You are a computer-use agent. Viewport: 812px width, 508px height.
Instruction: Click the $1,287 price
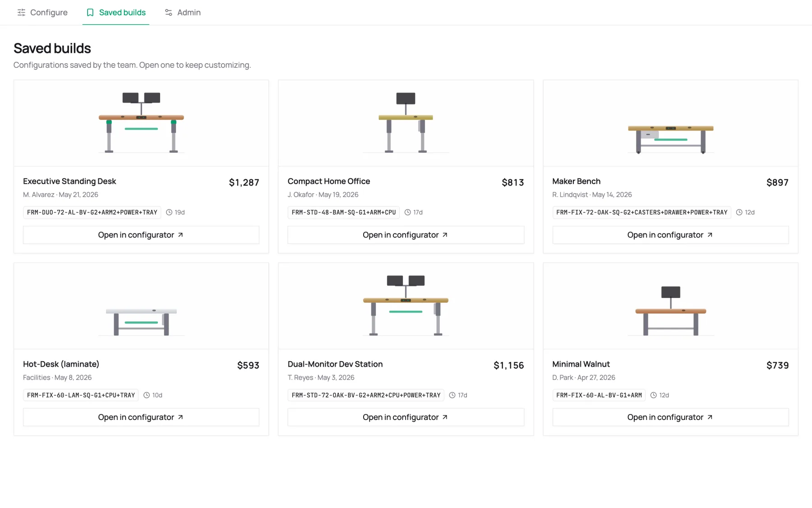tap(244, 182)
